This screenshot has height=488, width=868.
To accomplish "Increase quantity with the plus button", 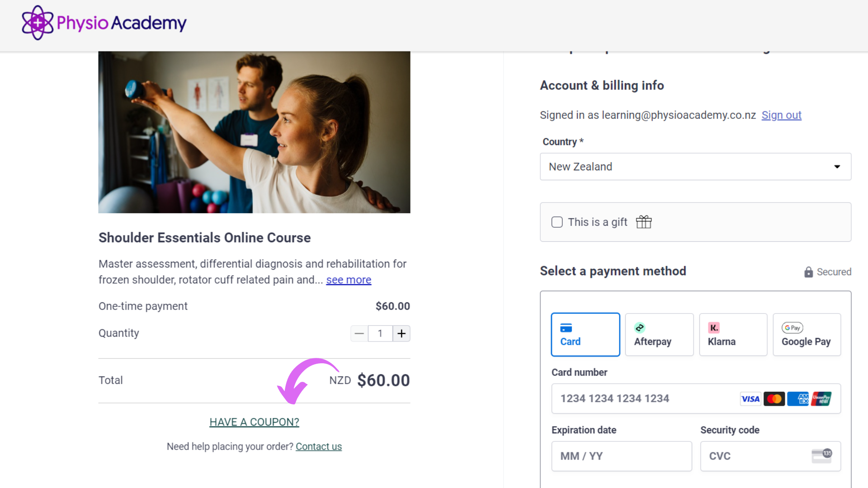I will click(401, 333).
